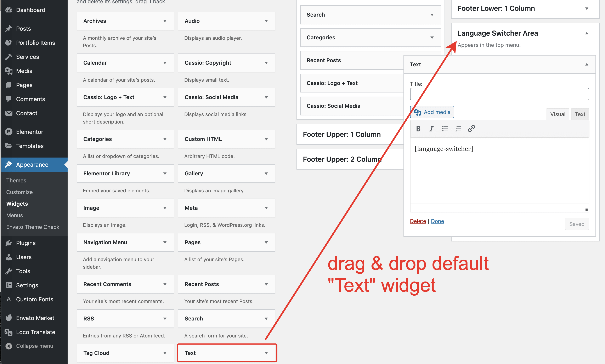605x364 pixels.
Task: Click the Bold formatting icon
Action: (x=418, y=129)
